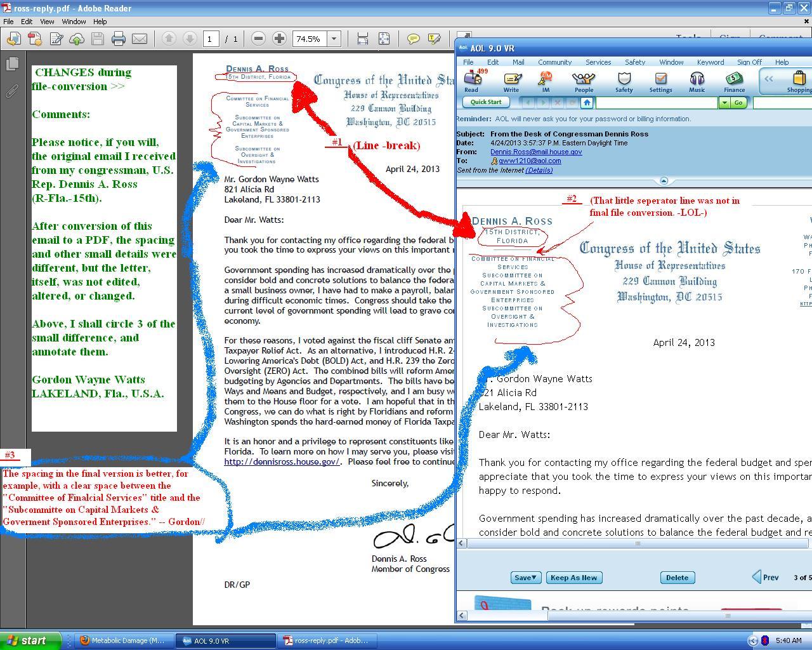The image size is (812, 650).
Task: Open Adobe Reader Edit menu
Action: (x=27, y=22)
